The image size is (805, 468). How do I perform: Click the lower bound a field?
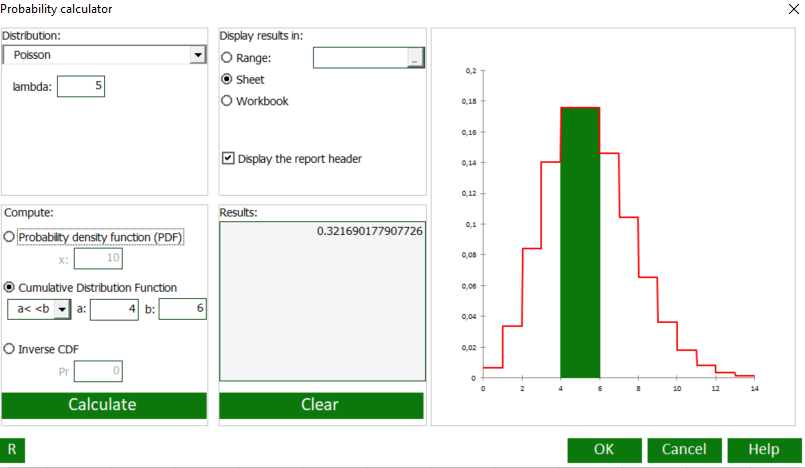pos(113,310)
